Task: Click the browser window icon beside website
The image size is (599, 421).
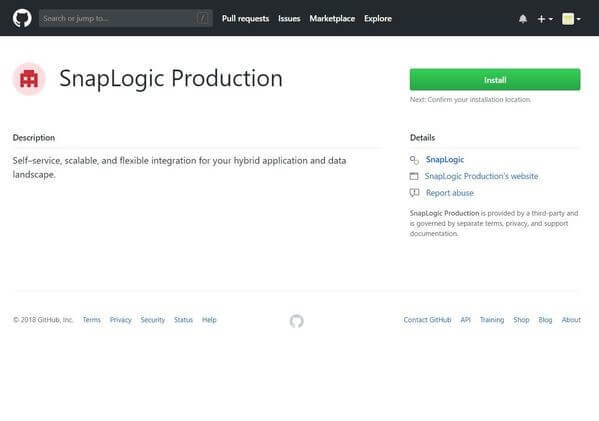Action: (414, 176)
